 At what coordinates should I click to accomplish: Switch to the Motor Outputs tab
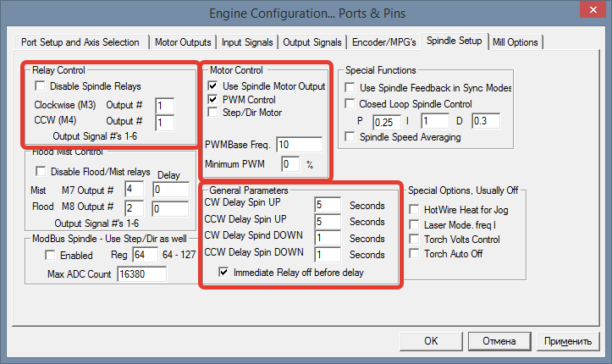[x=184, y=41]
